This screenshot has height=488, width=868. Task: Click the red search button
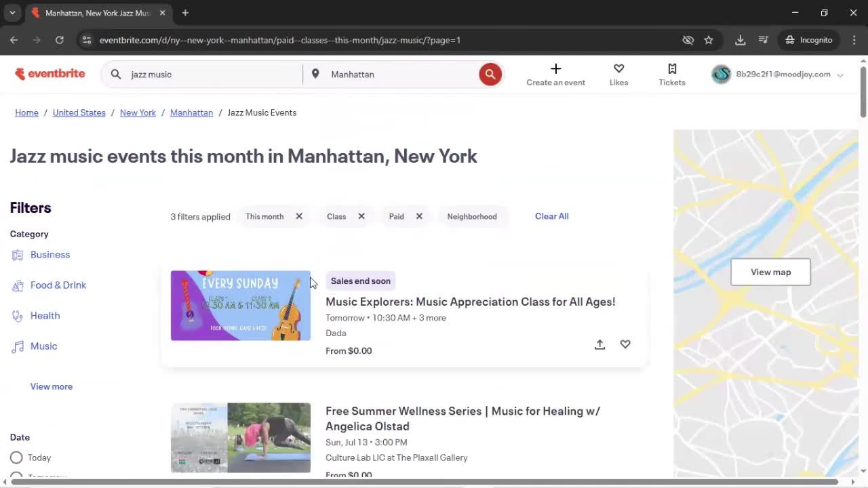point(490,75)
